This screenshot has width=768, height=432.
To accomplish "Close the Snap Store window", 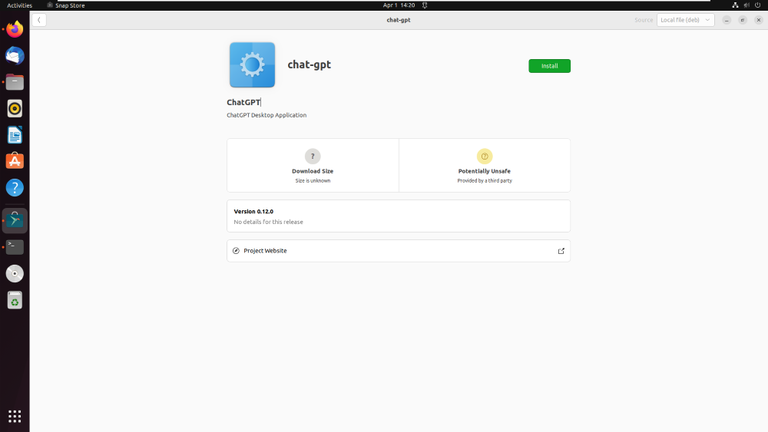I will point(758,20).
